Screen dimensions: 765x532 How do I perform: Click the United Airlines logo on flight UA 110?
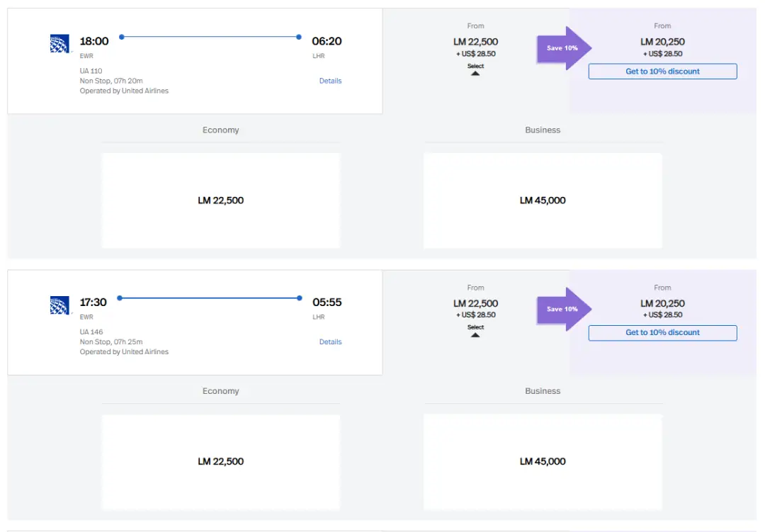(x=59, y=44)
